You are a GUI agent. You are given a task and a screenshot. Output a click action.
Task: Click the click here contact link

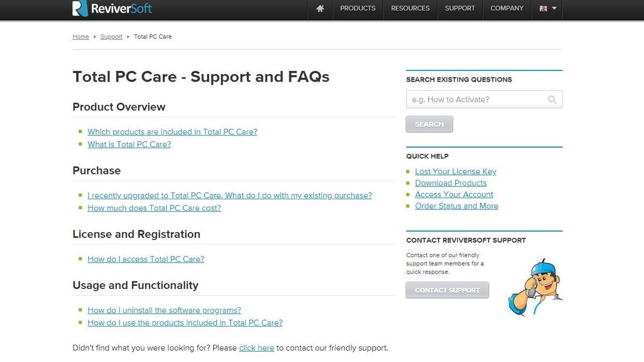[x=257, y=347]
